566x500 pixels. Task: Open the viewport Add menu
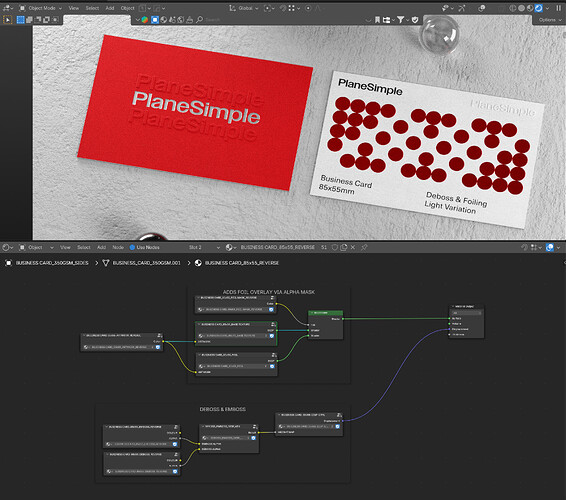point(110,8)
